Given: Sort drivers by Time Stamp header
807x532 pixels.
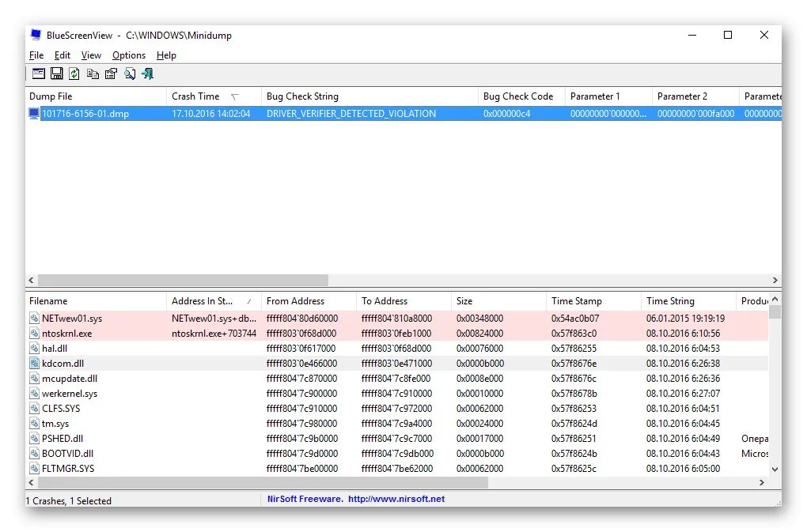Looking at the screenshot, I should [x=593, y=300].
